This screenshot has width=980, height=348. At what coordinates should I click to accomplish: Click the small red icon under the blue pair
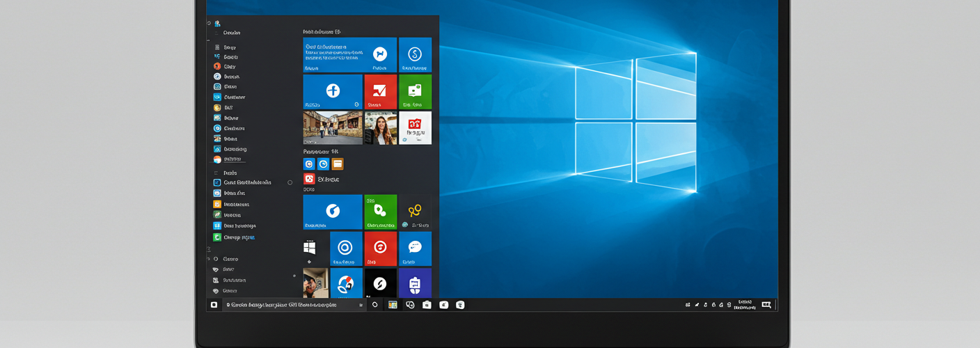click(309, 179)
